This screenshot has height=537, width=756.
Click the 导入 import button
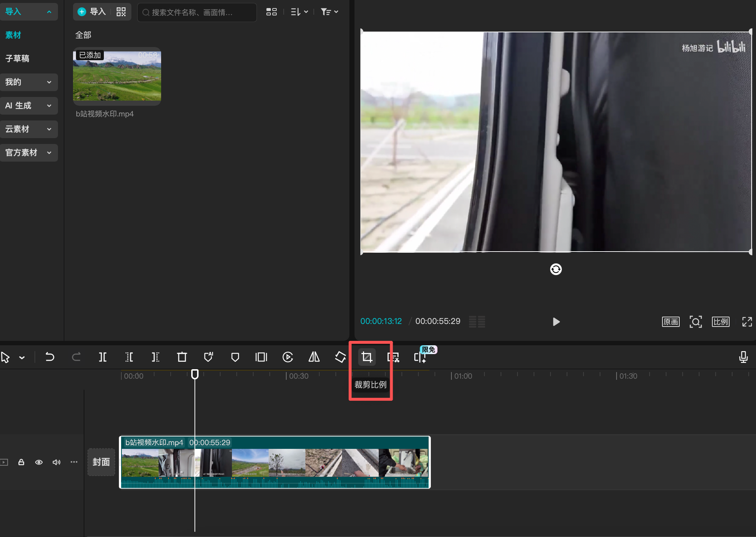pos(92,12)
